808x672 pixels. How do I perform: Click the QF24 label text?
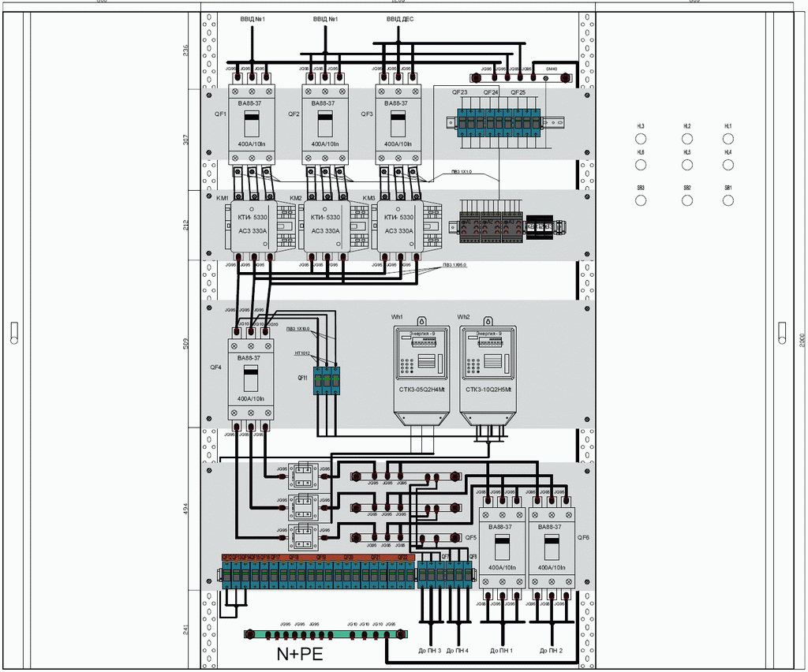[491, 92]
